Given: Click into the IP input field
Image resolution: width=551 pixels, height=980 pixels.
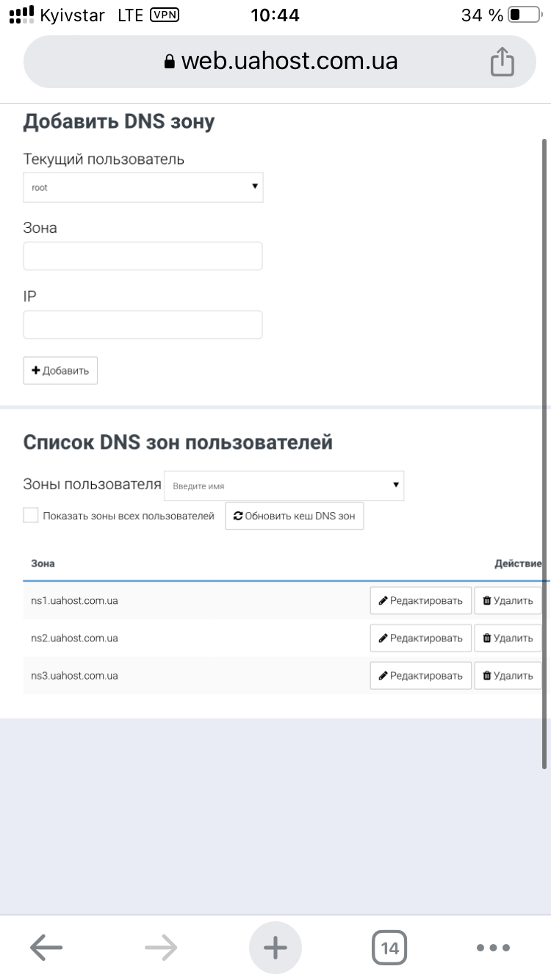Looking at the screenshot, I should click(143, 325).
